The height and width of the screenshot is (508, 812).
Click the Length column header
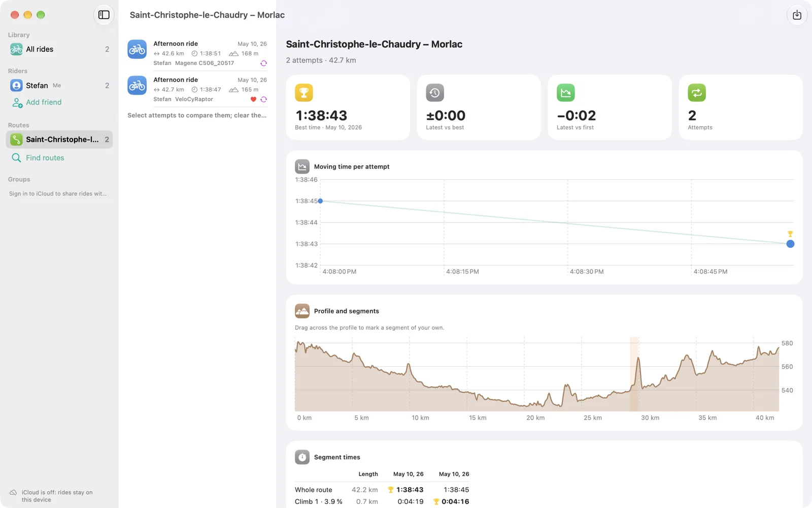[x=368, y=474]
